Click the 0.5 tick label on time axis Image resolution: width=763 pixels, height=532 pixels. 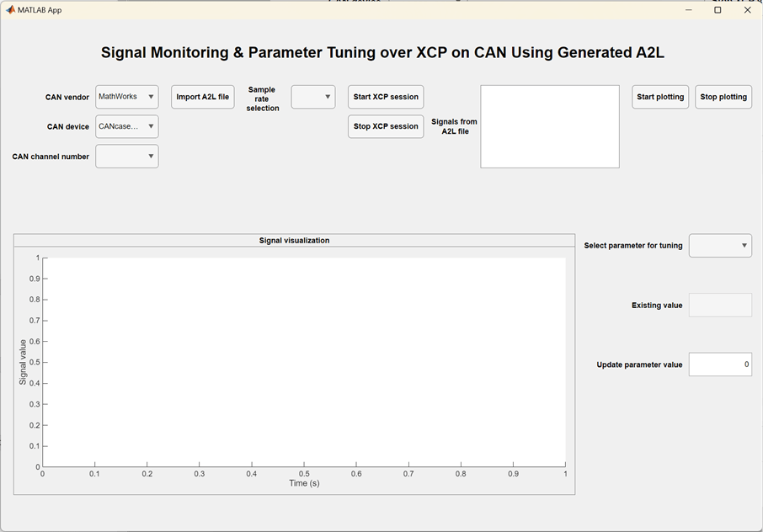304,474
